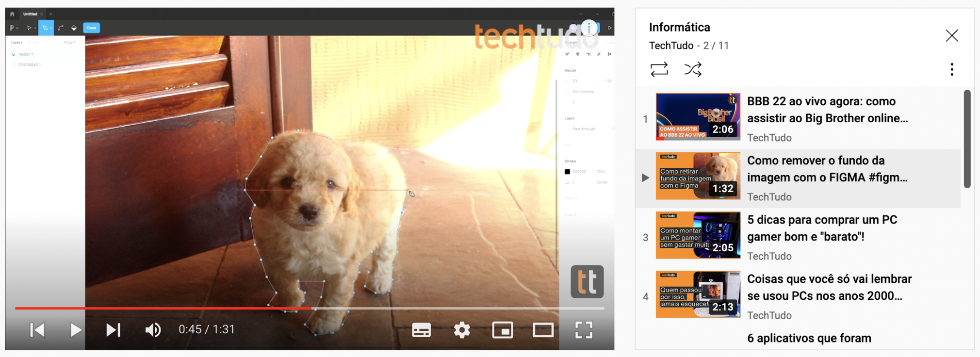The width and height of the screenshot is (980, 357).
Task: Open '5 dicas para comprar um PC' thumbnail
Action: 698,235
